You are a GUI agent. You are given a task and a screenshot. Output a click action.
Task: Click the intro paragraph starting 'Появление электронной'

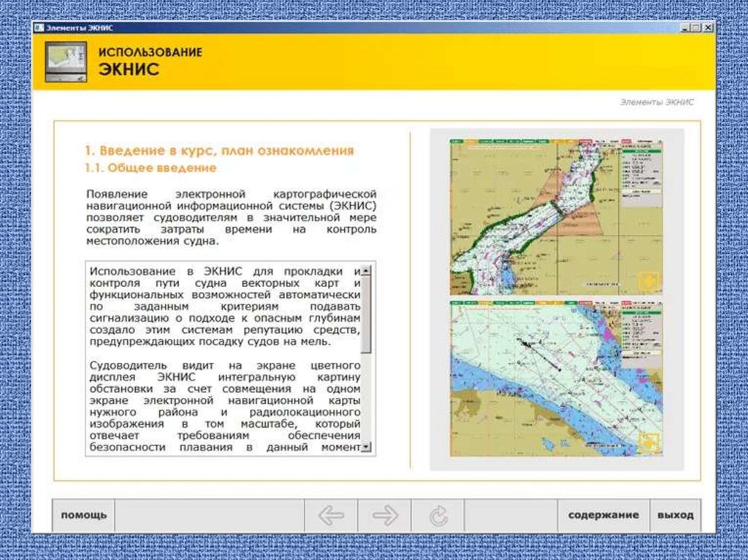[x=232, y=218]
